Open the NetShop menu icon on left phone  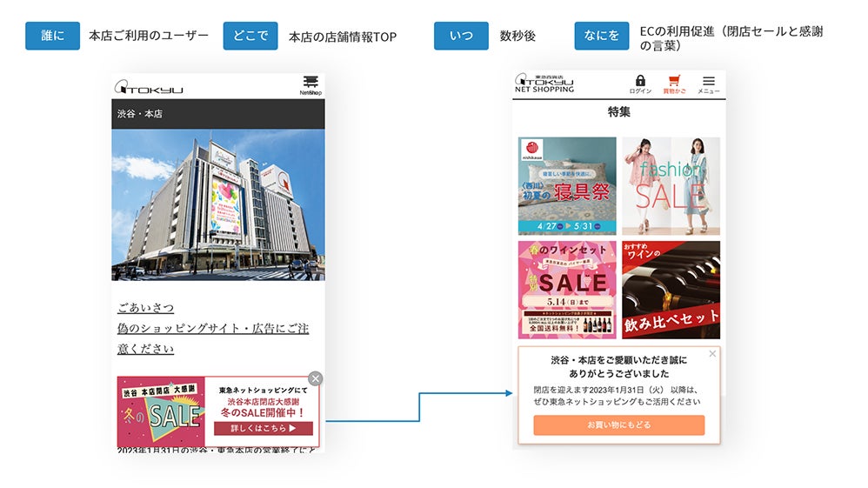[x=310, y=85]
